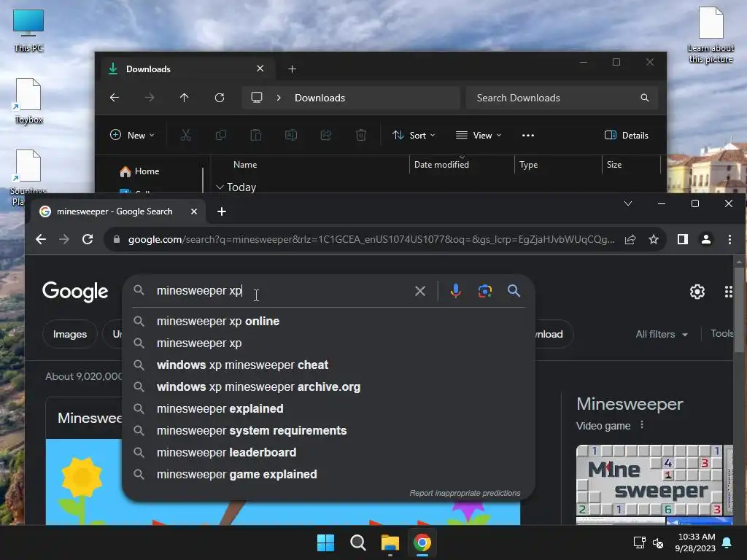Select Home in Explorer navigation pane
The width and height of the screenshot is (747, 560).
click(140, 171)
